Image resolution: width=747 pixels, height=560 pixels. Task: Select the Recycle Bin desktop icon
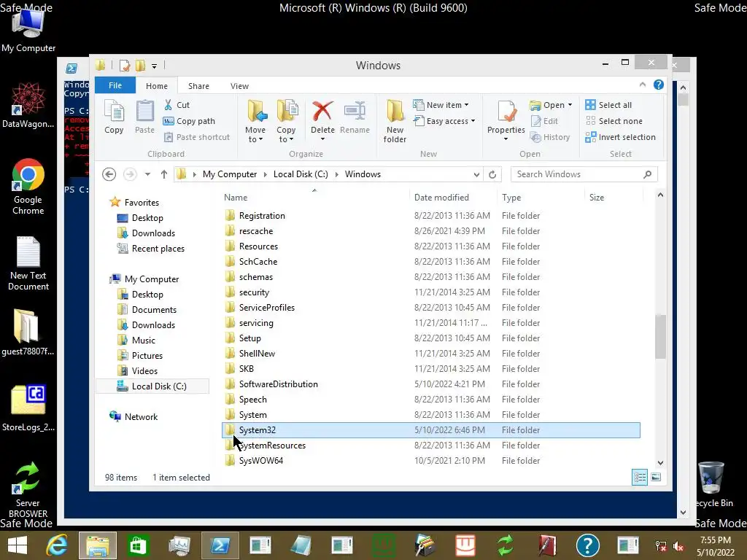pyautogui.click(x=712, y=484)
